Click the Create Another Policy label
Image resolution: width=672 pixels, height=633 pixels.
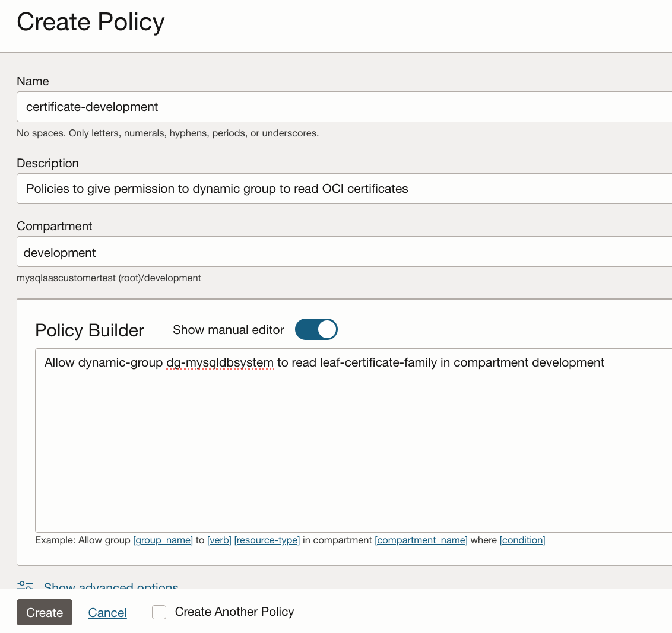[x=234, y=612]
